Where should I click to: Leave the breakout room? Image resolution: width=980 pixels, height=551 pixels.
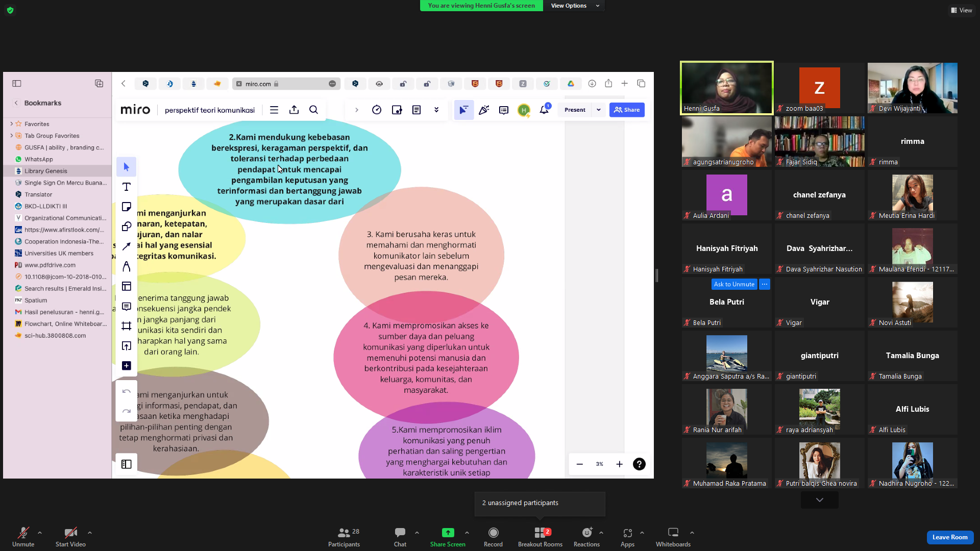950,537
